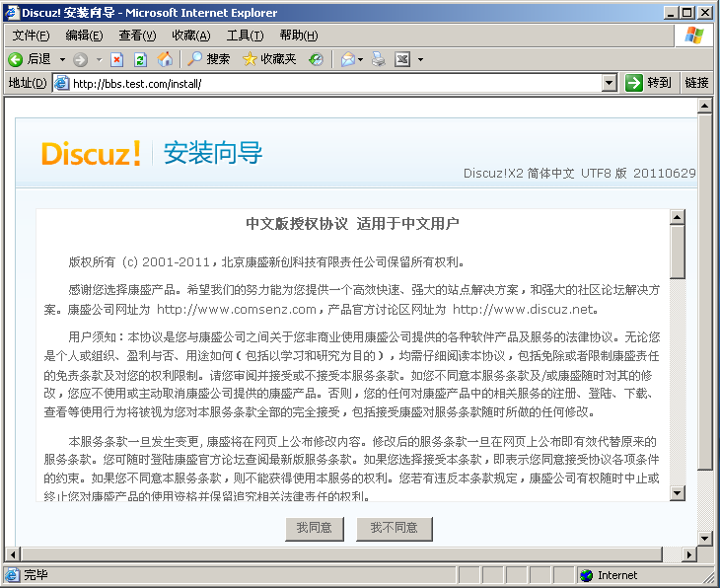Minimize the Internet Explorer window
This screenshot has height=588, width=720.
672,13
